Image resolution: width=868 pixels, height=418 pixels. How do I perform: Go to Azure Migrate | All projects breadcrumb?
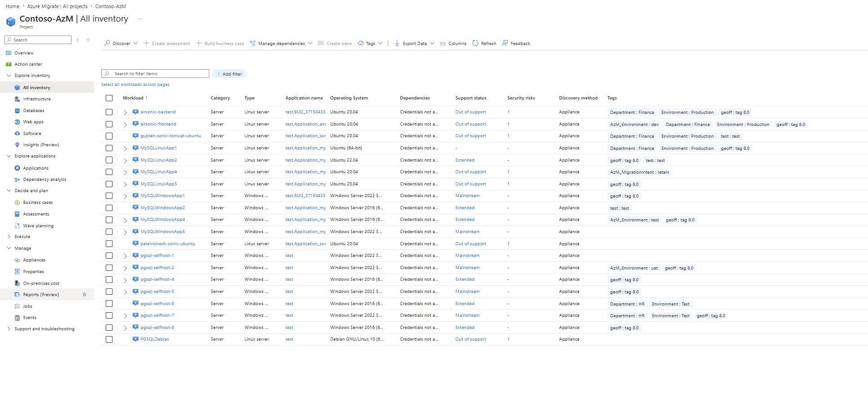tap(57, 6)
